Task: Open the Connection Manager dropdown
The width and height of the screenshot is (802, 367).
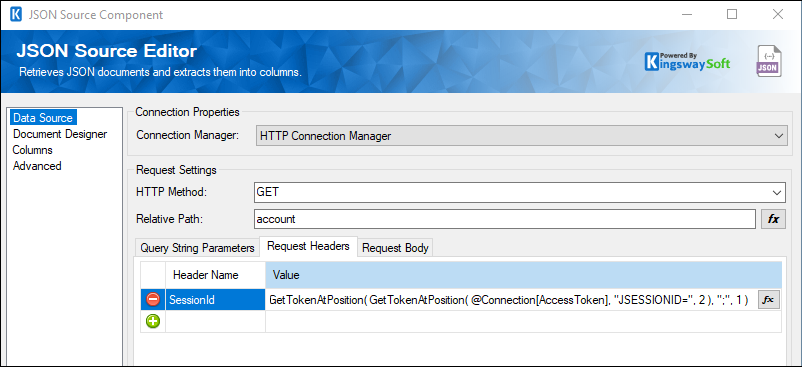Action: click(521, 136)
